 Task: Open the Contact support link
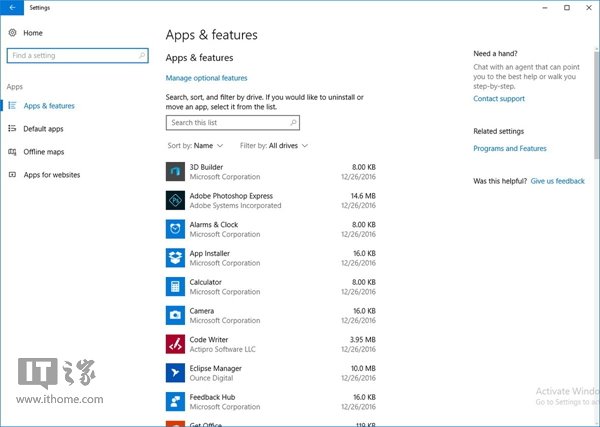[499, 99]
